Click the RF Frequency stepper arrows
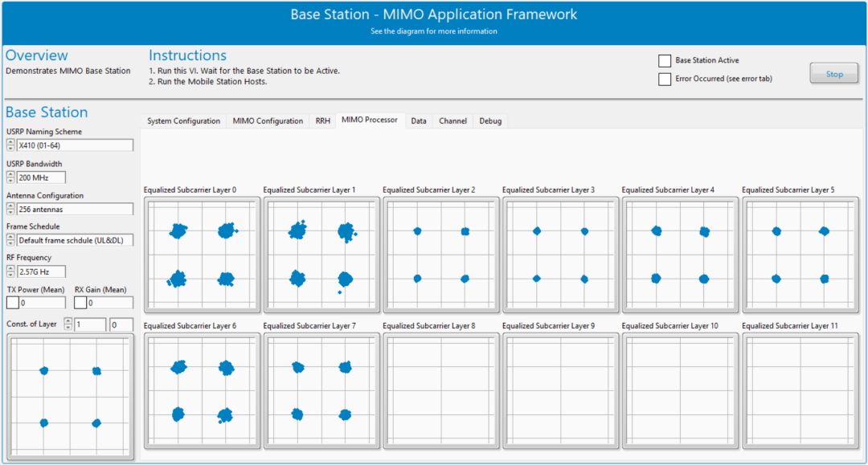The image size is (868, 465). (10, 271)
